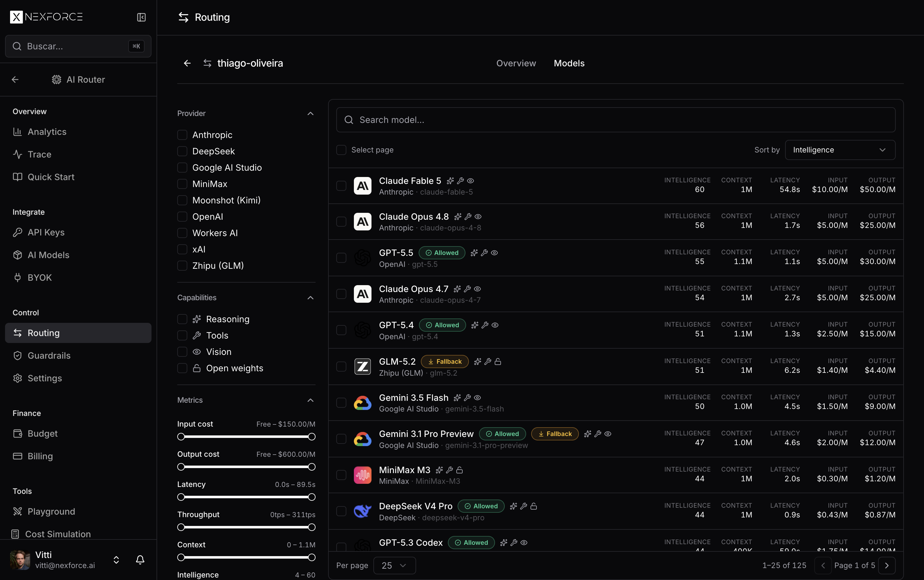This screenshot has width=924, height=580.
Task: Collapse the Provider filter section
Action: coord(311,113)
